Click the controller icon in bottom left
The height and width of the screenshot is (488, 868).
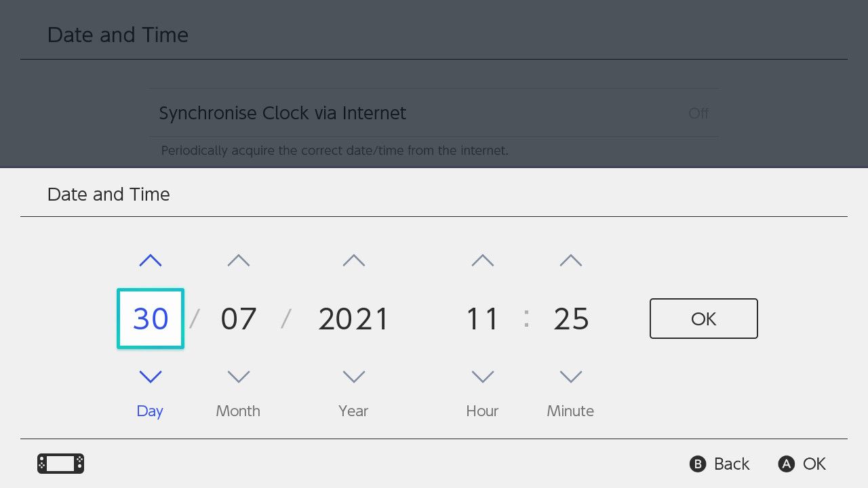pos(60,464)
